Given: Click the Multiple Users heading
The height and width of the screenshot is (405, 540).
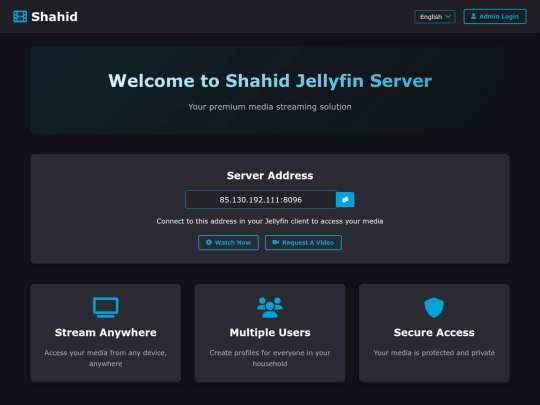Looking at the screenshot, I should [270, 332].
